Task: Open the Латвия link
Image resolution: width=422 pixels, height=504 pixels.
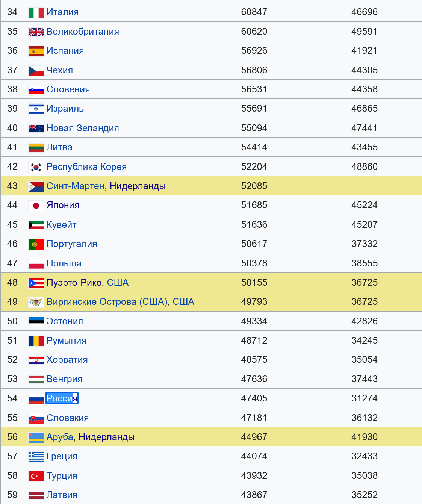Action: coord(62,495)
